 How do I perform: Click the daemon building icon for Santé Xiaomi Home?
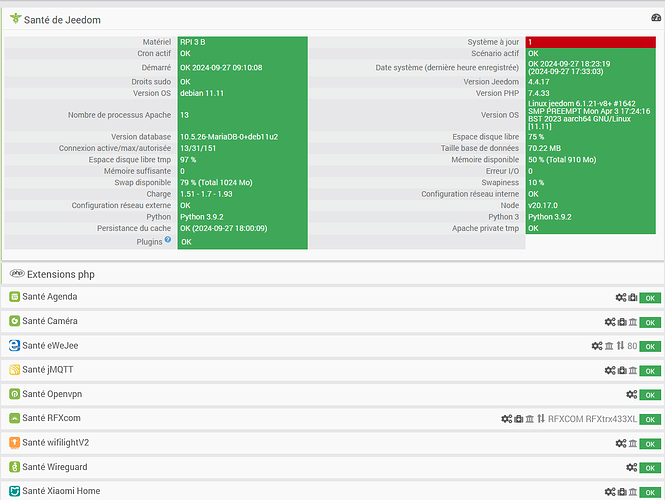tap(633, 492)
